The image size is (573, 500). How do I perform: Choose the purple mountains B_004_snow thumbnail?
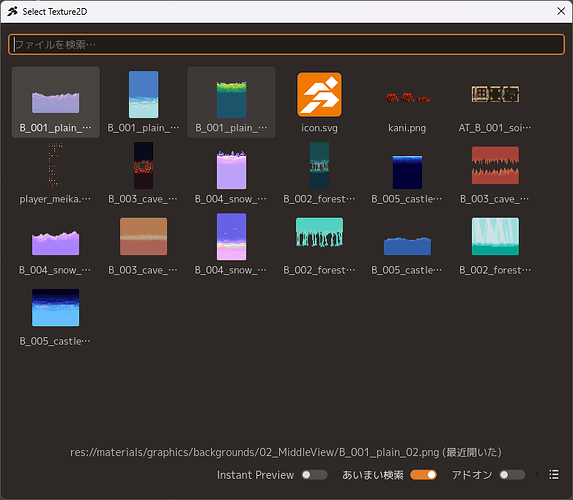click(x=56, y=244)
